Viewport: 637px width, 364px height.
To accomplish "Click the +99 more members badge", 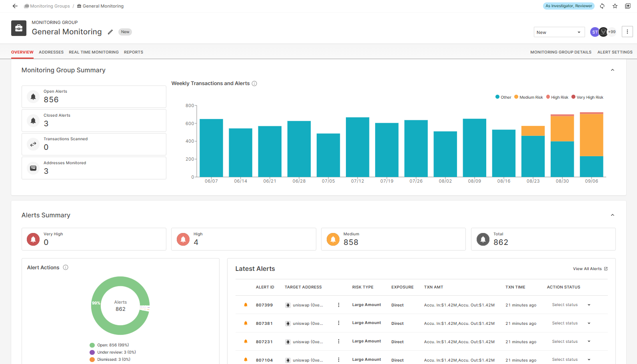I will [612, 32].
